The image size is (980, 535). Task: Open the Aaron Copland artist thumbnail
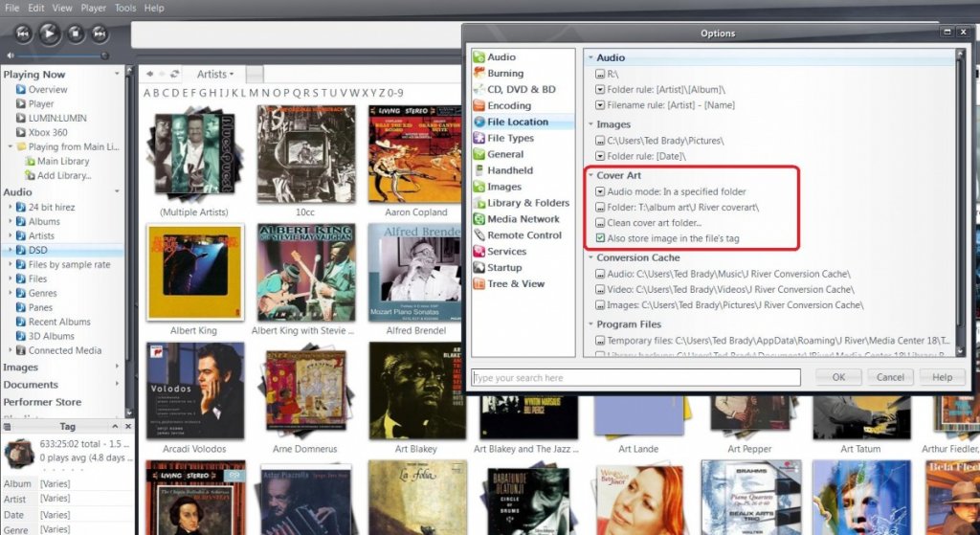pos(415,154)
